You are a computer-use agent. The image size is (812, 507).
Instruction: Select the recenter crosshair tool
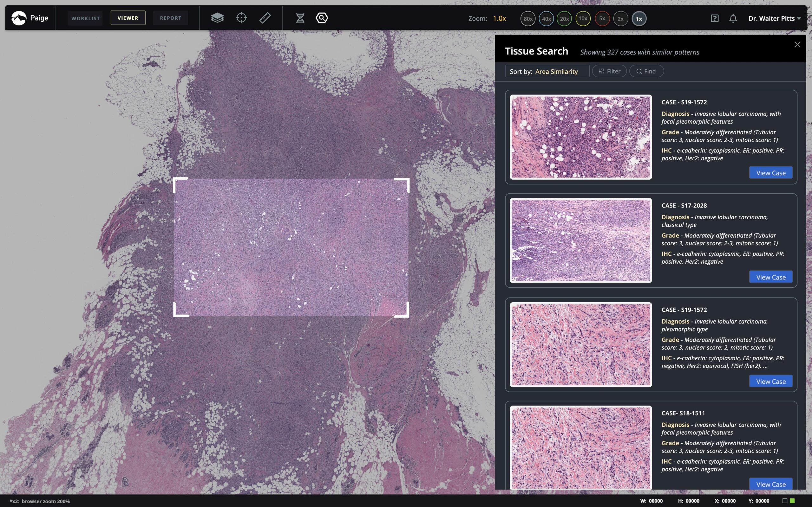[241, 18]
